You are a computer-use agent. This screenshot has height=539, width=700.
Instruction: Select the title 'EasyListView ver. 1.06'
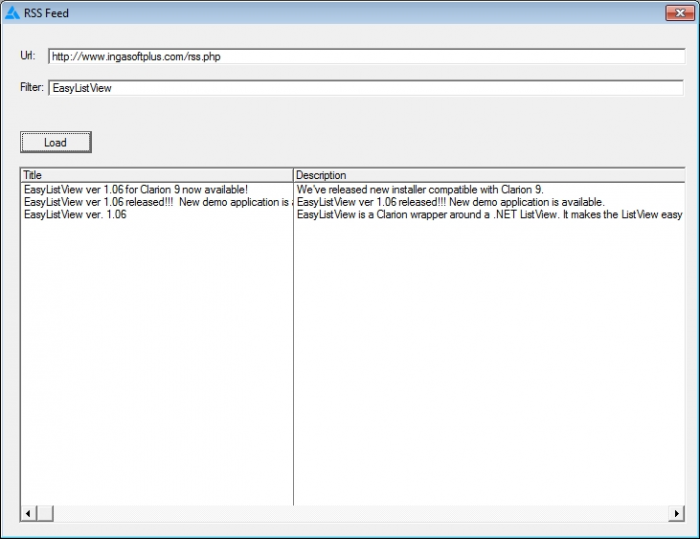[x=75, y=214]
